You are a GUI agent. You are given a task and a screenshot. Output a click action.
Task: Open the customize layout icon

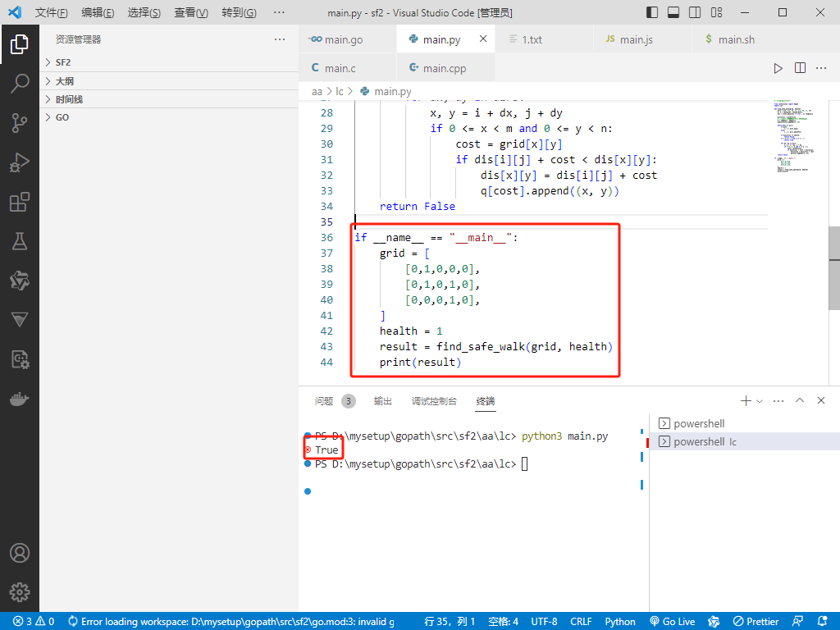pyautogui.click(x=716, y=12)
